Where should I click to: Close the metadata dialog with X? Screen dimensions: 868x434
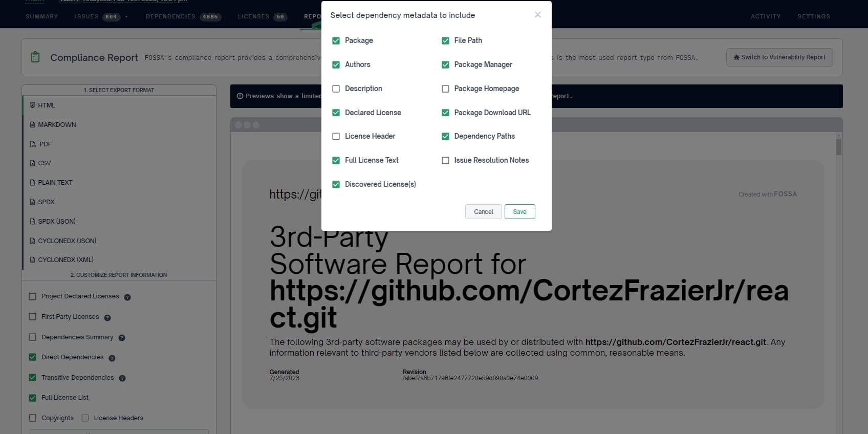tap(537, 15)
